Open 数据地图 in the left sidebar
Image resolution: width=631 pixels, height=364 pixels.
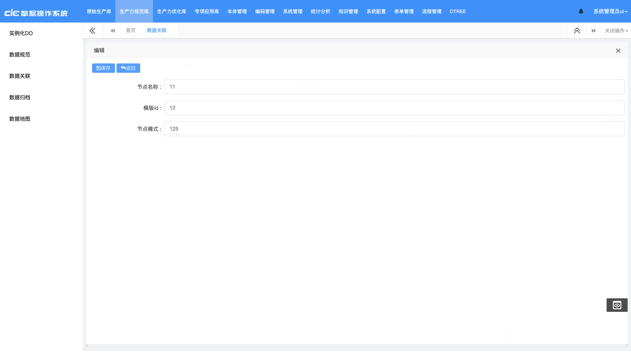pyautogui.click(x=20, y=119)
